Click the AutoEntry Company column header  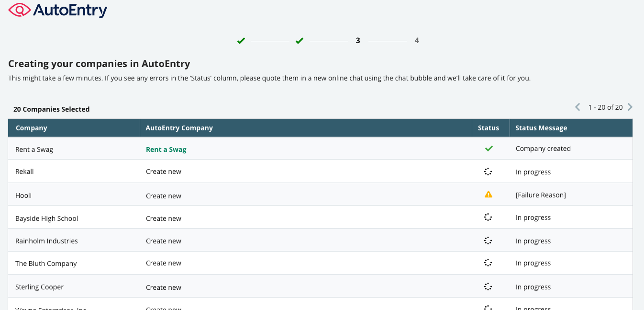click(179, 128)
